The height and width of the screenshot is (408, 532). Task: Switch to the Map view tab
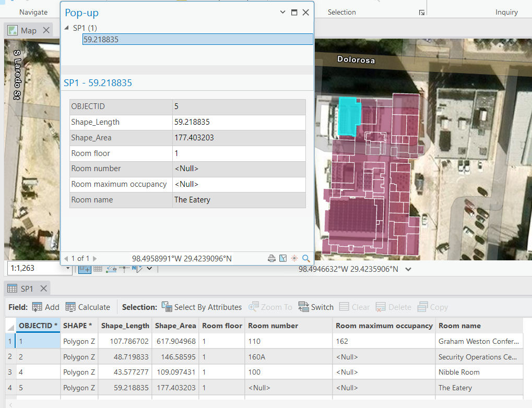click(x=28, y=31)
